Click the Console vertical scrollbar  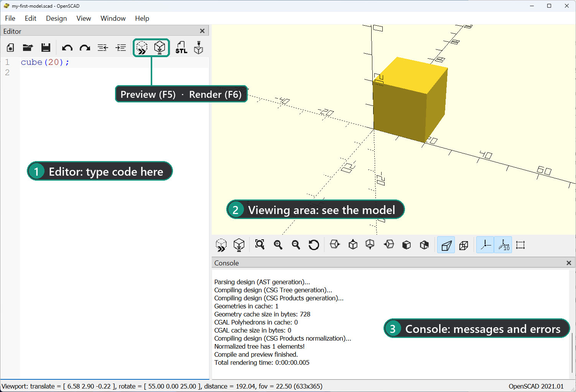[572, 353]
